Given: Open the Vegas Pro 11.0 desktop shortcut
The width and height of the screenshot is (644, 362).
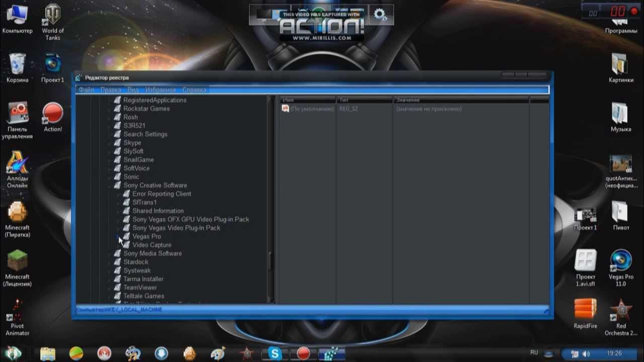Looking at the screenshot, I should click(x=620, y=268).
